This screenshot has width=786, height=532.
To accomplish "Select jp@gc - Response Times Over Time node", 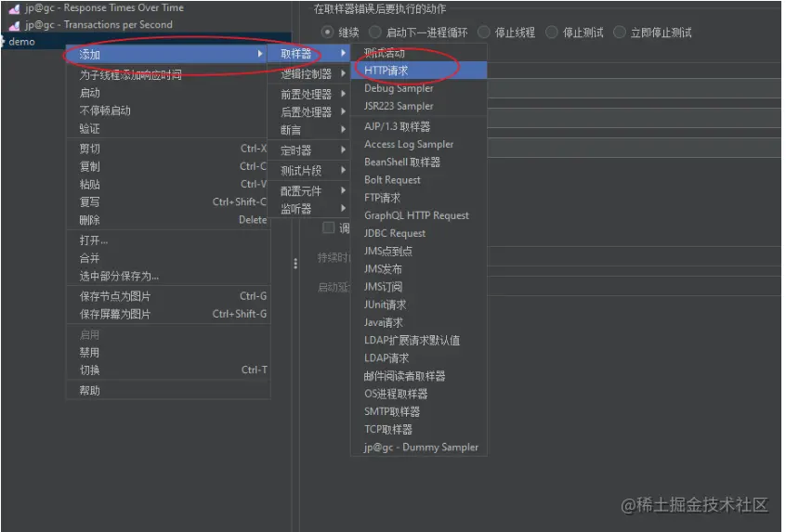I will click(x=104, y=8).
